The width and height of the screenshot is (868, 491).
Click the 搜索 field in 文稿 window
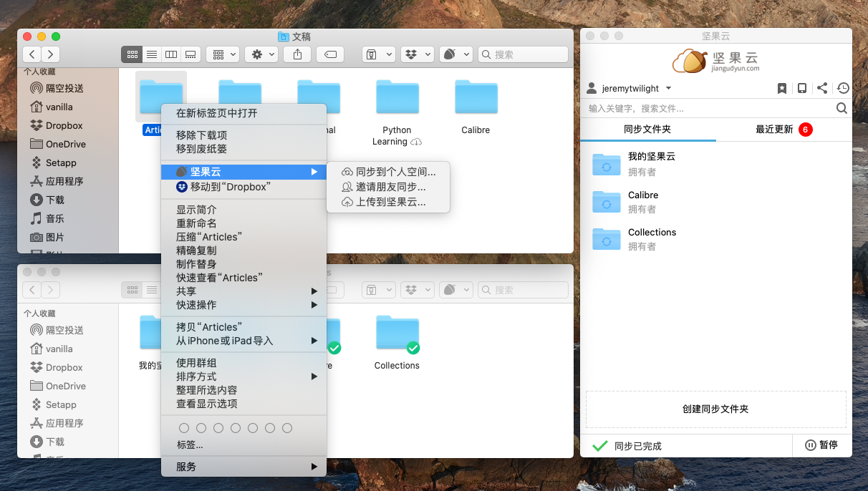(x=523, y=54)
